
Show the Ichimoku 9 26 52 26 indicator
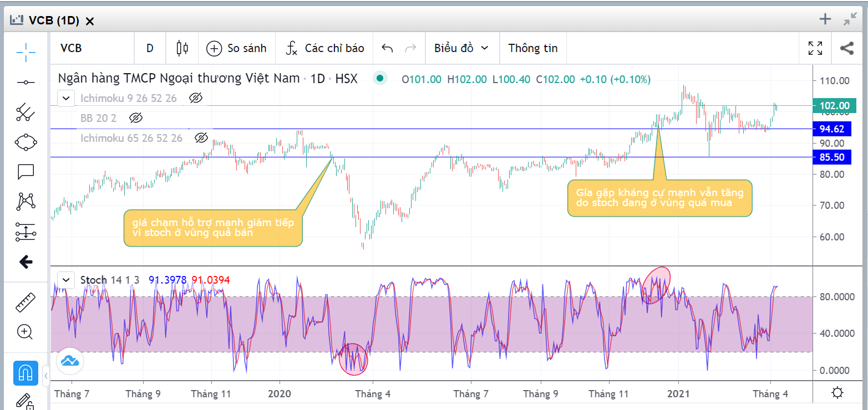point(196,99)
